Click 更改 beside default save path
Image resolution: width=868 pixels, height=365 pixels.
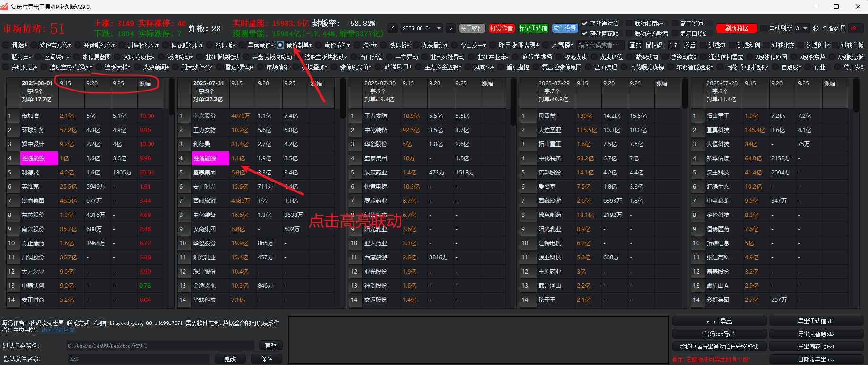point(270,346)
